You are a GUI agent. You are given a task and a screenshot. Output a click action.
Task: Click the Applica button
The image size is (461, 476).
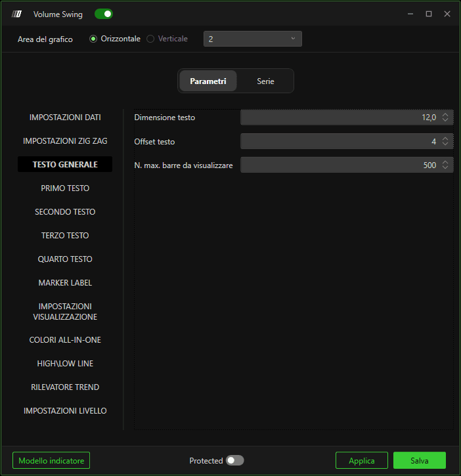tap(362, 460)
